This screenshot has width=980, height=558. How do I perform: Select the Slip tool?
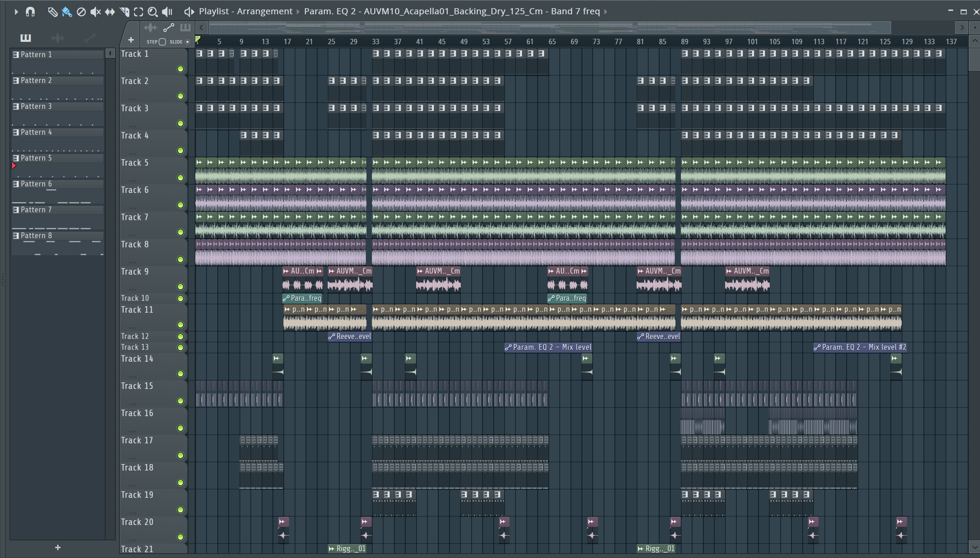(110, 12)
